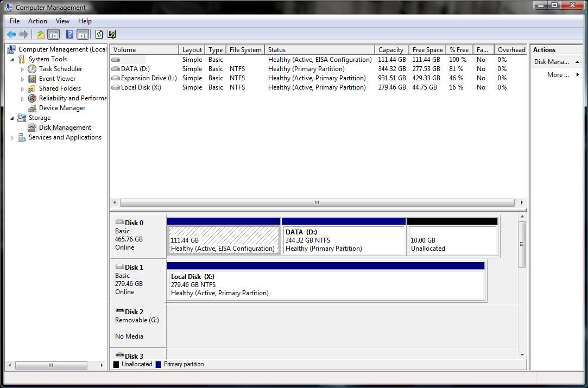Click disk view scroll down arrow

click(x=522, y=355)
